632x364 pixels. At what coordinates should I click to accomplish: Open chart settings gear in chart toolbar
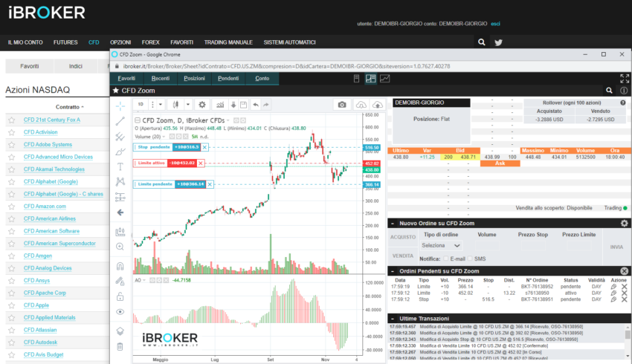(202, 105)
